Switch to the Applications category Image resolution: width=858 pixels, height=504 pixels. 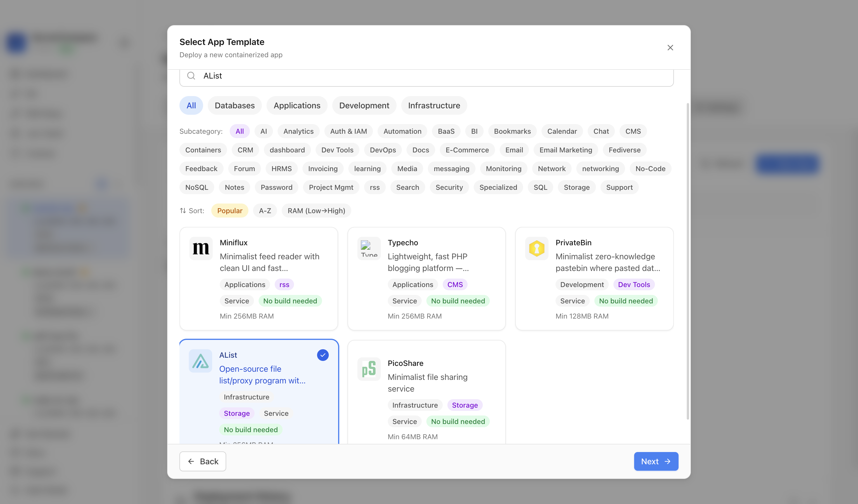(297, 105)
